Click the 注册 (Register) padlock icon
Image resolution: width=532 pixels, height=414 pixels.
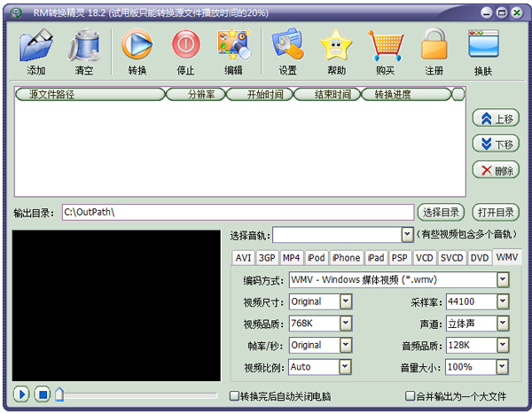434,44
